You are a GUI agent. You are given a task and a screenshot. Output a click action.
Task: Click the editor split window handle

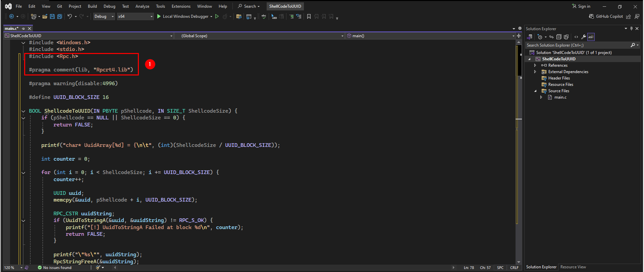(519, 36)
